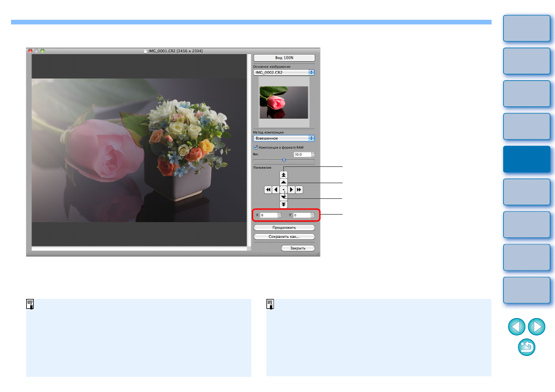Viewport: 555px width, 392px height.
Task: Go to next page with round right arrow
Action: point(536,326)
